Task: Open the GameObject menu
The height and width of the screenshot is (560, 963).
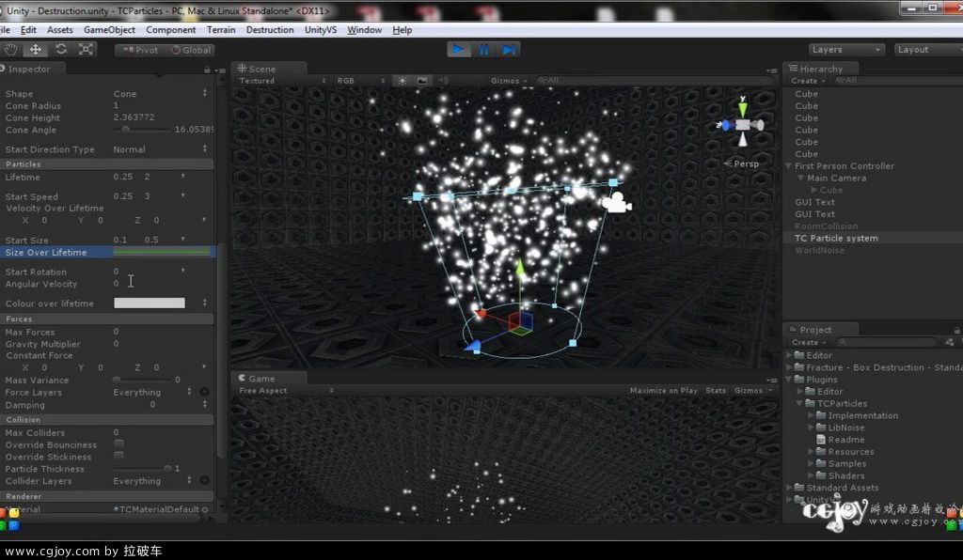Action: point(109,29)
